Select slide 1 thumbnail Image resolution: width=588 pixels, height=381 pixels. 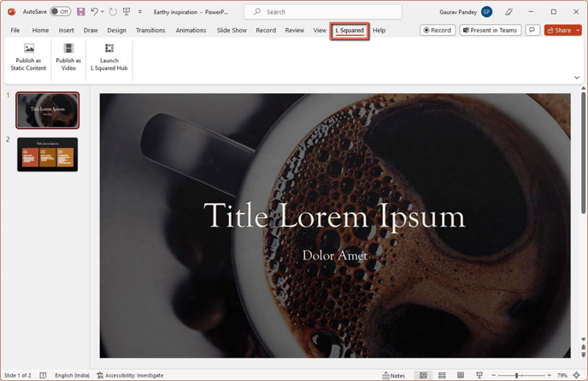pos(48,110)
